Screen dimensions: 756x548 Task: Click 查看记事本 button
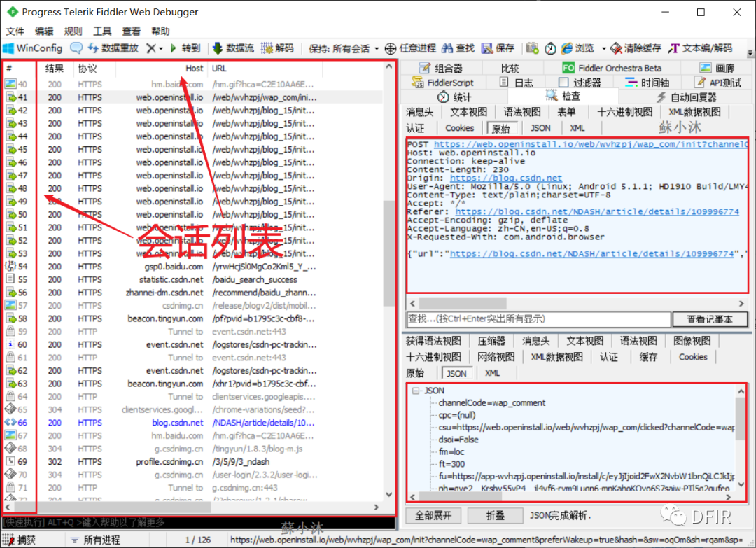(710, 319)
